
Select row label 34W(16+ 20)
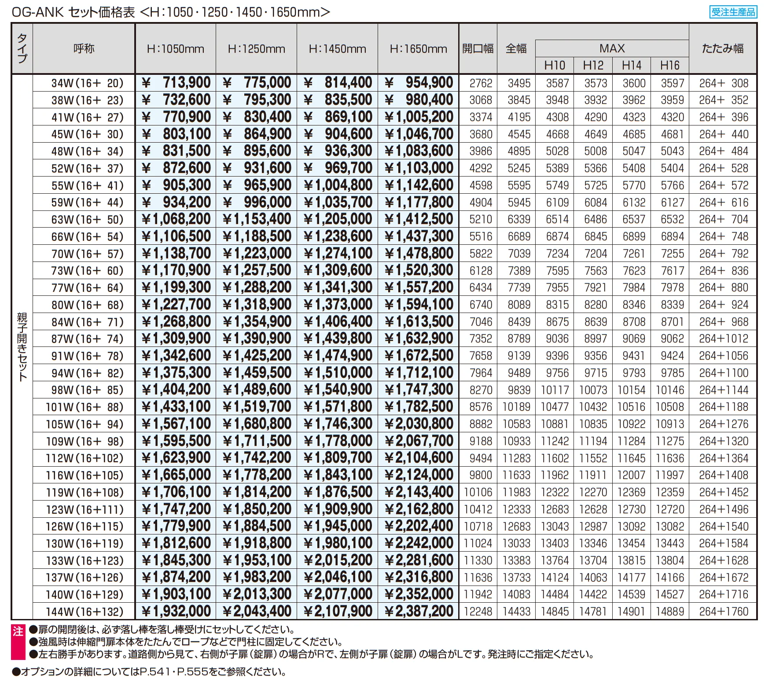click(x=87, y=83)
